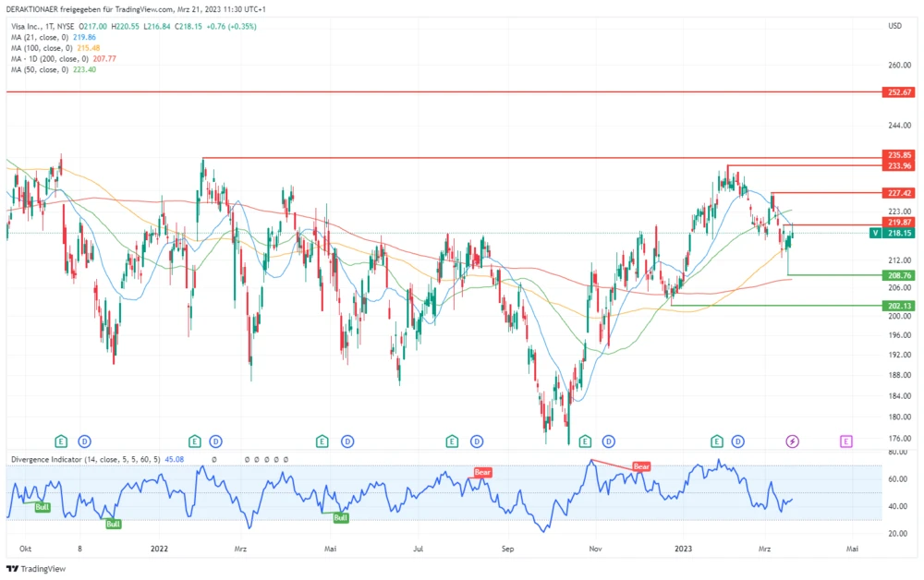Click the purple E earnings marker

845,441
